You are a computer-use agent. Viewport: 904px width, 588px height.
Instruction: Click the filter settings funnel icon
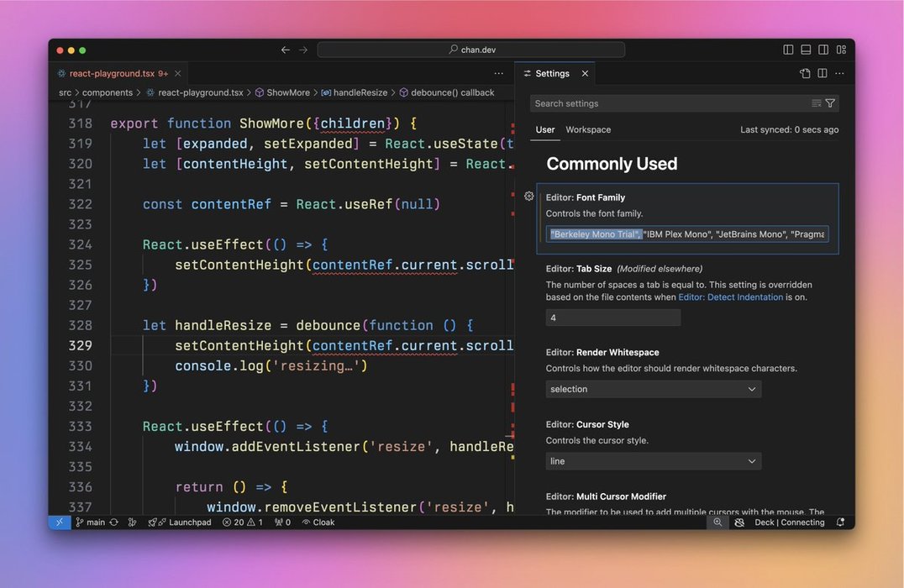point(830,103)
